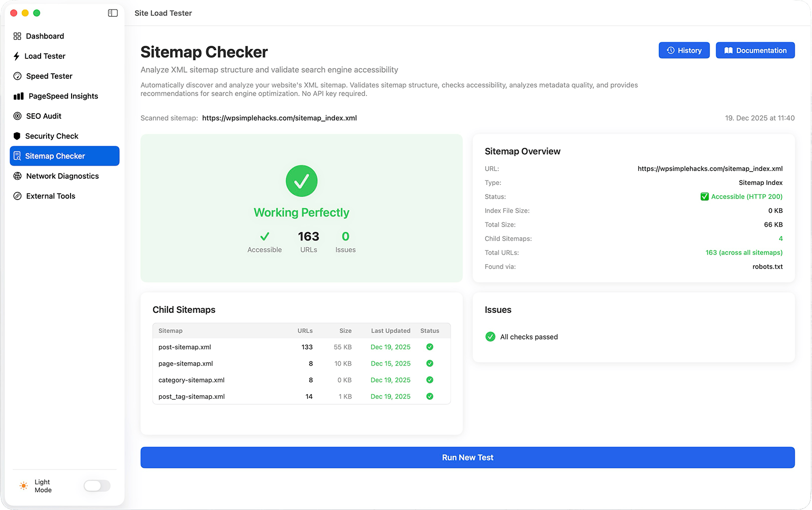The height and width of the screenshot is (510, 812).
Task: Collapse the sidebar with the panel toggle
Action: 112,13
